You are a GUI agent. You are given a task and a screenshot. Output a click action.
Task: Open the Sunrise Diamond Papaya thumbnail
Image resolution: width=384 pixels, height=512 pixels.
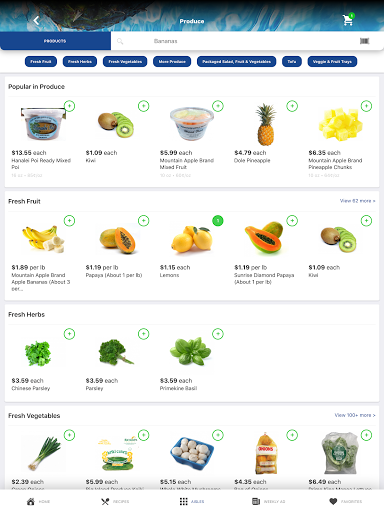point(264,237)
